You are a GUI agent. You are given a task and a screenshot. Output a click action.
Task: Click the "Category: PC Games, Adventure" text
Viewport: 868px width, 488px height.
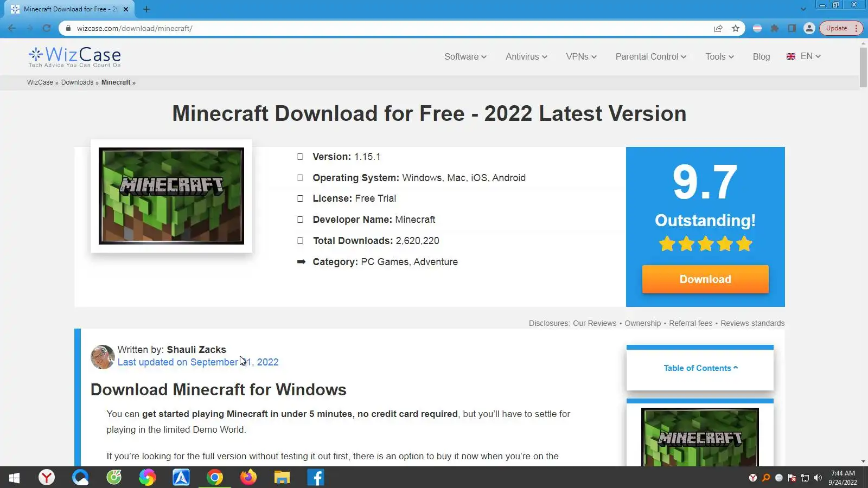[x=385, y=262]
